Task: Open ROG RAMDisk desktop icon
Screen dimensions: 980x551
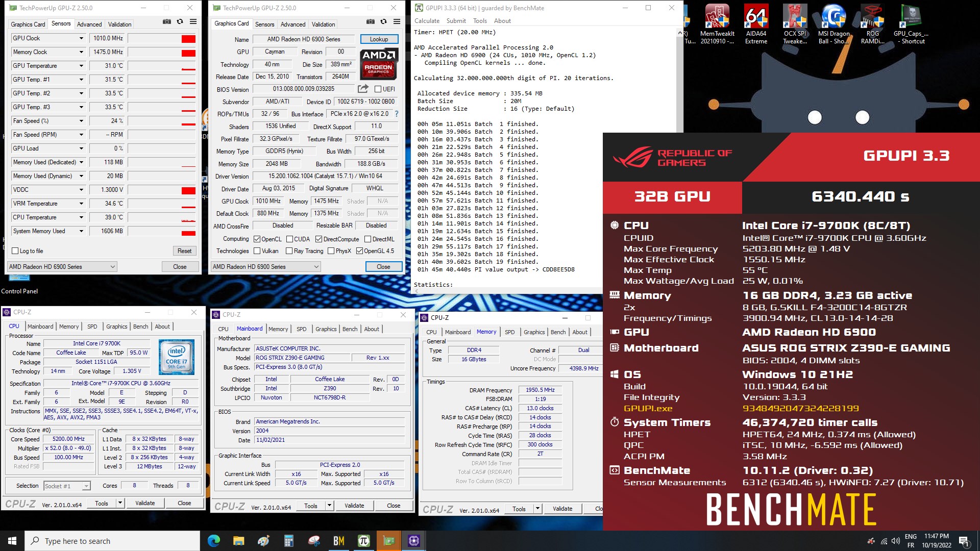Action: pos(872,24)
